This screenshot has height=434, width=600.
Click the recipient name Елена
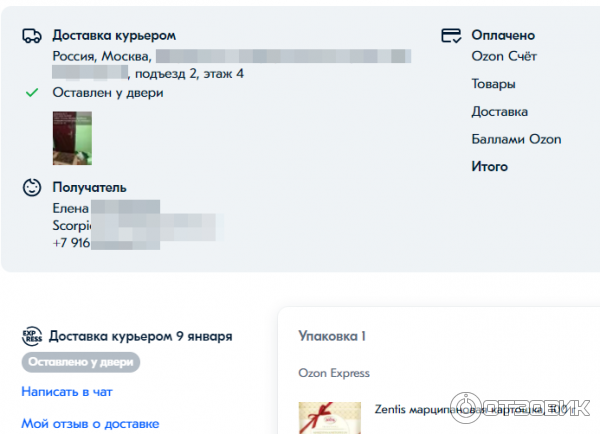point(70,208)
